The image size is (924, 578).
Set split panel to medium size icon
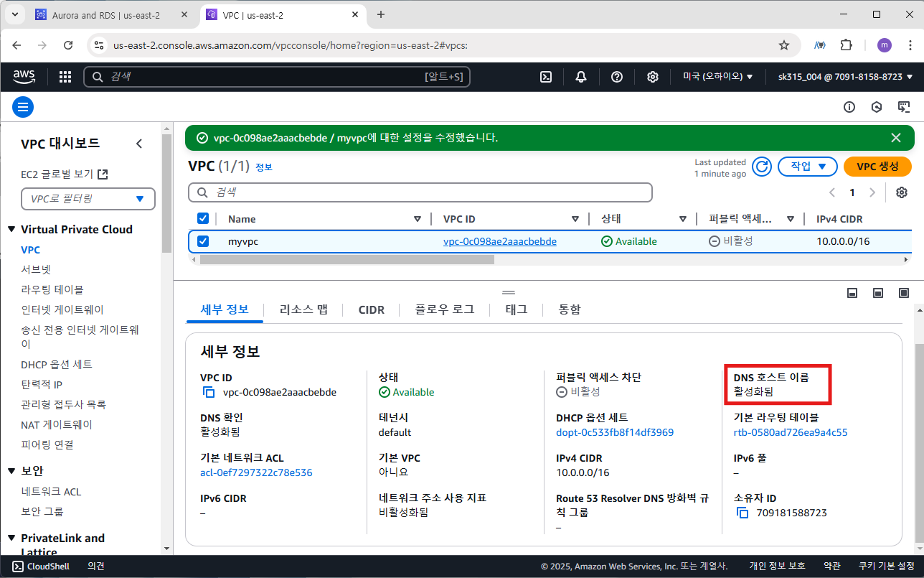[x=878, y=293]
